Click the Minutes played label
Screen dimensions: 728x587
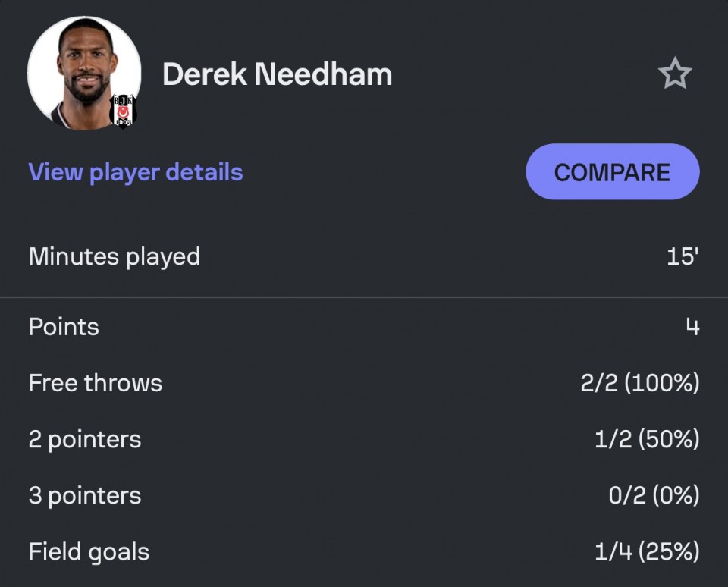coord(115,256)
